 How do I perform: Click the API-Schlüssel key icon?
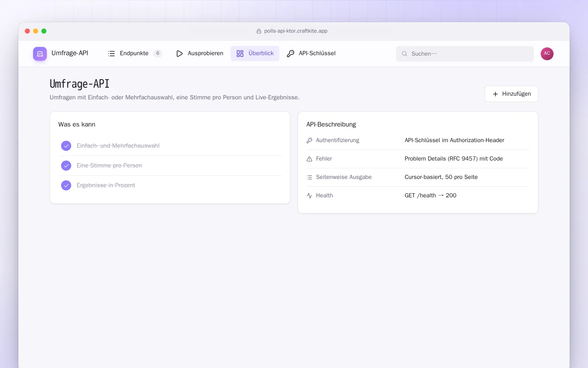(x=290, y=53)
